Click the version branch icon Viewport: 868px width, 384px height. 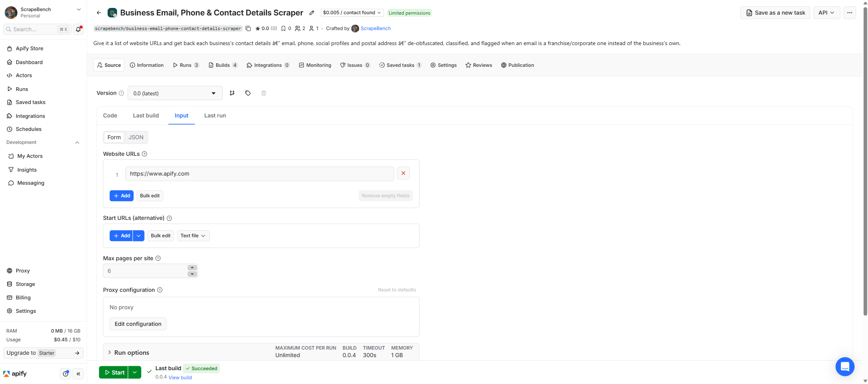click(232, 93)
